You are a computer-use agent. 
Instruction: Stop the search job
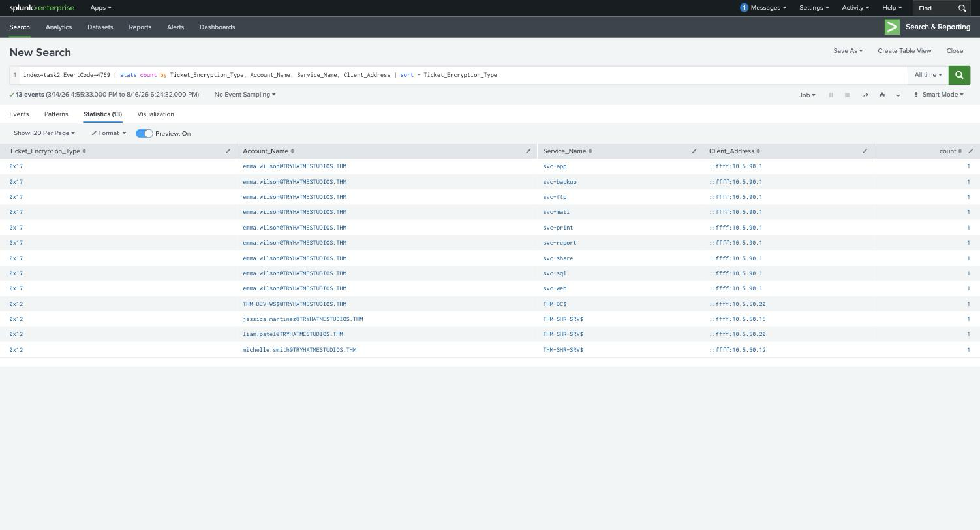click(x=847, y=95)
